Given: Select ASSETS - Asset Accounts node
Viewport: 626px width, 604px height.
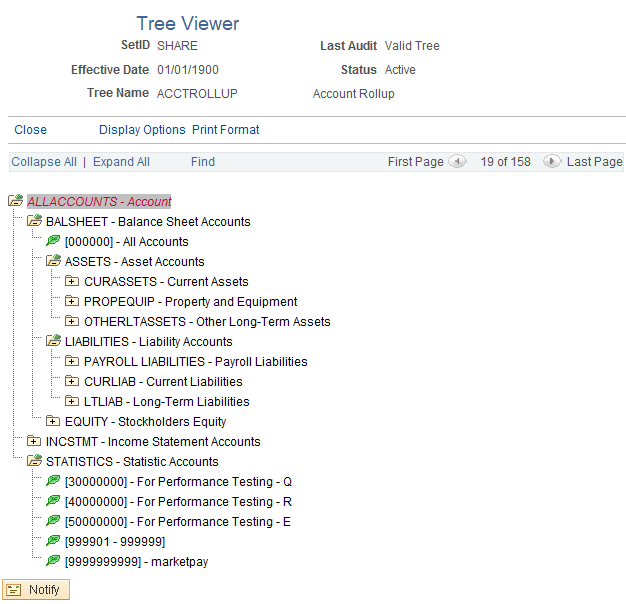Looking at the screenshot, I should 135,261.
